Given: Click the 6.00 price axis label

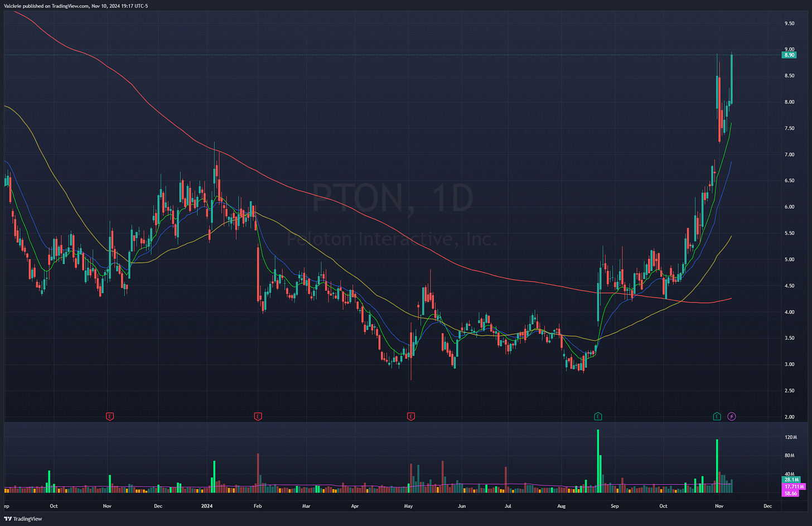Looking at the screenshot, I should (790, 207).
